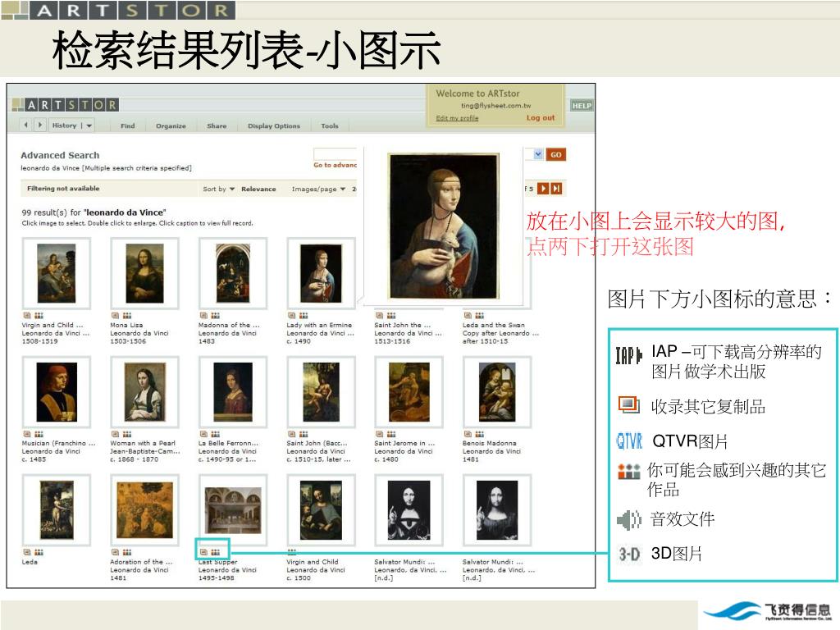Screen dimensions: 840x630
Task: Open the Find menu
Action: (127, 126)
